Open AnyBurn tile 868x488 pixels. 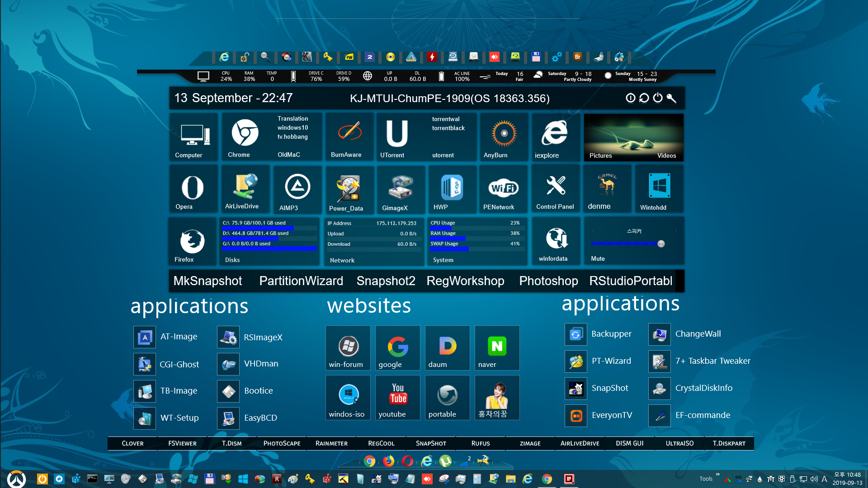coord(504,137)
